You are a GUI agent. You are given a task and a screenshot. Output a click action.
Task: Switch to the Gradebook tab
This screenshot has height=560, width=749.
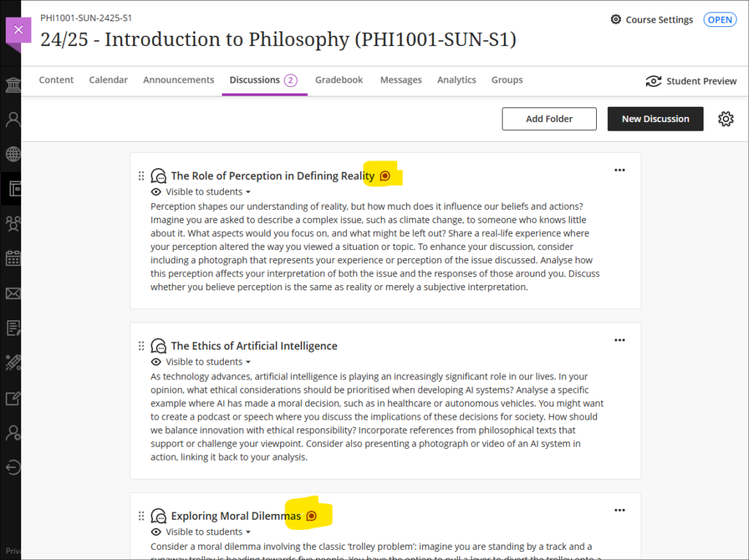[x=339, y=80]
